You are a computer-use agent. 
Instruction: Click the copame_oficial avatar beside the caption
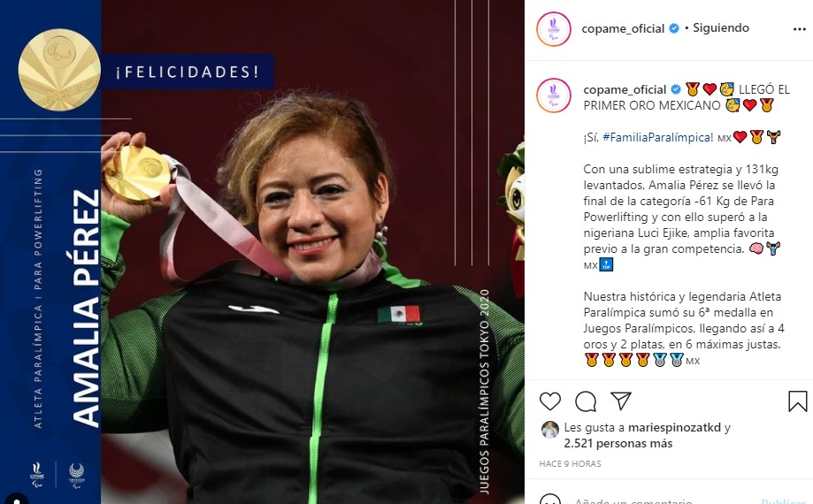pyautogui.click(x=554, y=95)
